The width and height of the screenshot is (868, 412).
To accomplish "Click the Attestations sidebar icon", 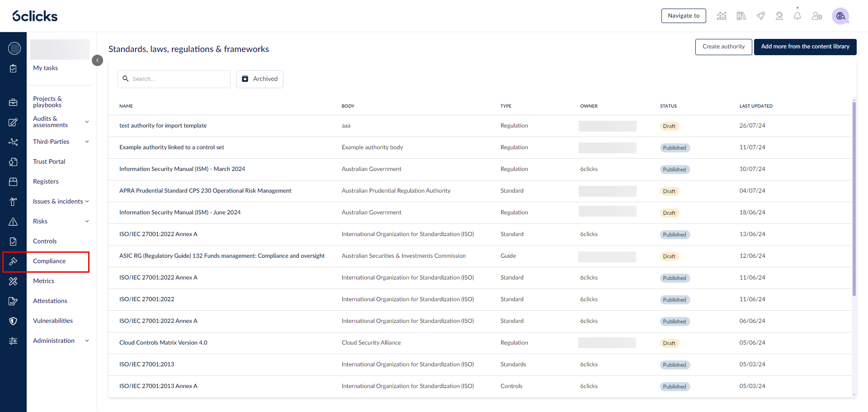I will click(13, 301).
